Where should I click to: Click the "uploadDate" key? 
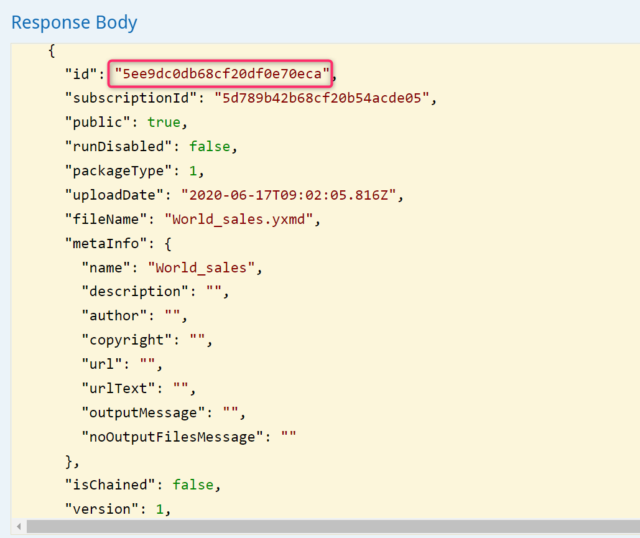115,195
